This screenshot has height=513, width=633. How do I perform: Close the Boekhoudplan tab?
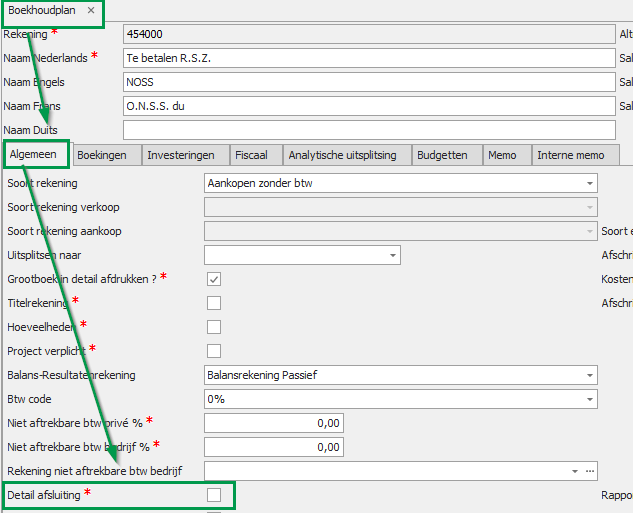point(91,10)
